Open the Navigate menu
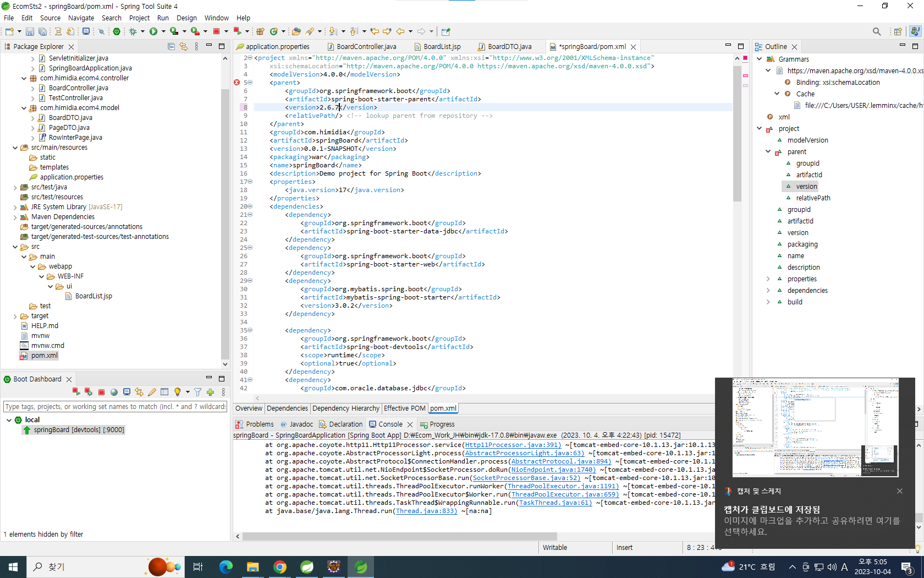The image size is (924, 578). (x=81, y=18)
